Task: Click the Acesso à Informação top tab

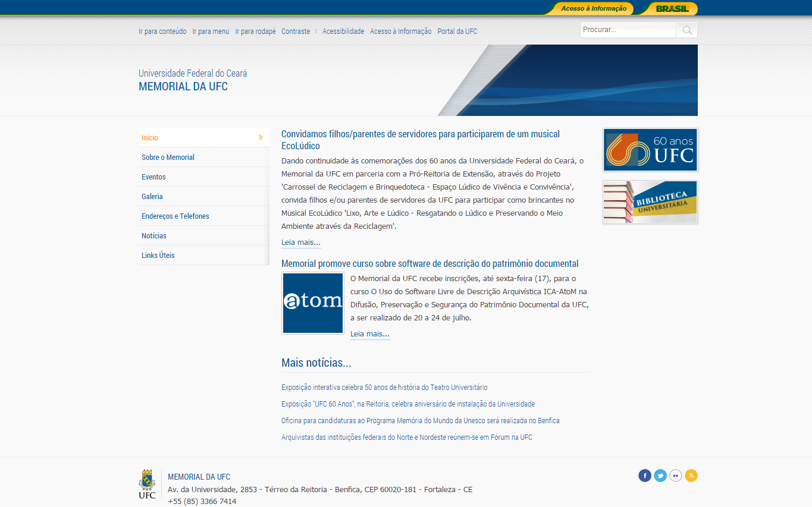Action: coord(593,8)
